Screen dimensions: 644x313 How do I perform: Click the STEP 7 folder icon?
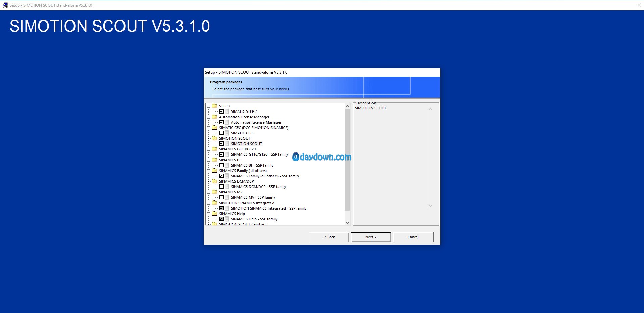click(215, 106)
